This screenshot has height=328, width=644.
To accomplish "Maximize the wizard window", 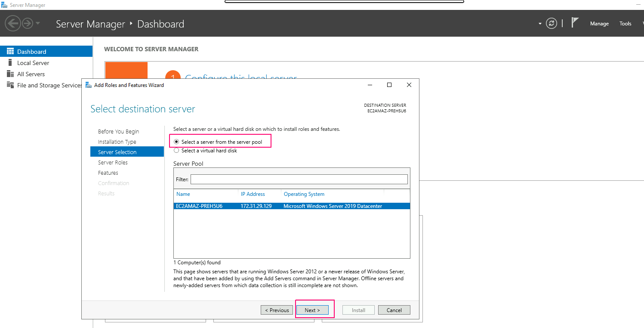I will pos(389,85).
